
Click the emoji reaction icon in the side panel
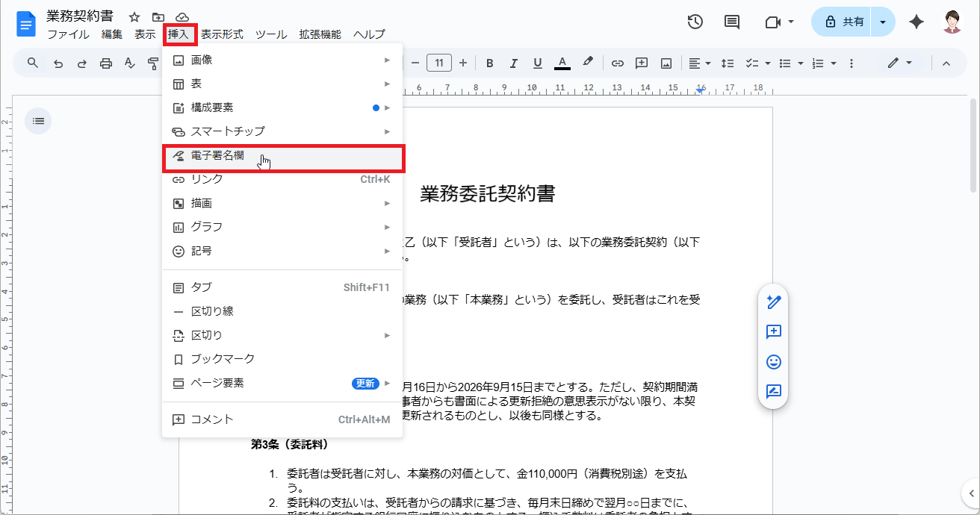tap(773, 361)
